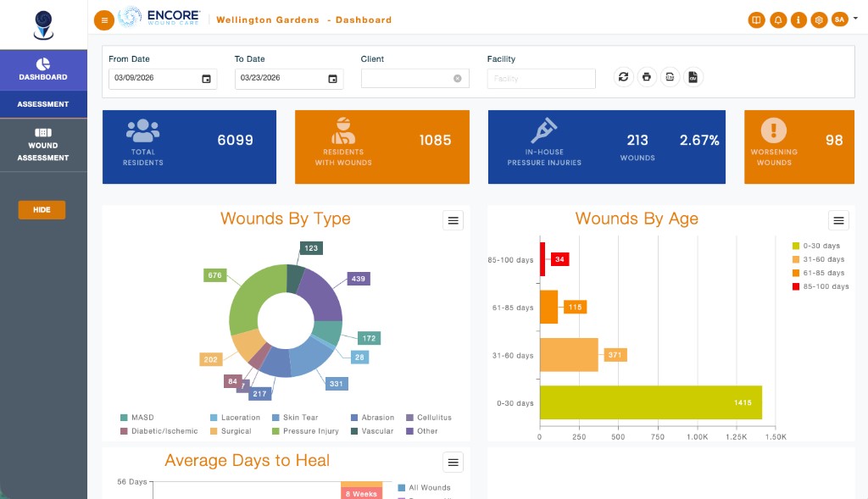
Task: Click the print icon
Action: (647, 77)
